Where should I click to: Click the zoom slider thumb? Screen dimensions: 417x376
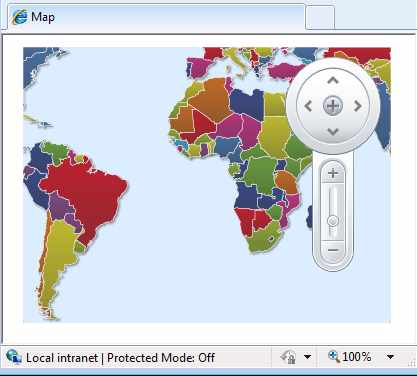pyautogui.click(x=333, y=221)
